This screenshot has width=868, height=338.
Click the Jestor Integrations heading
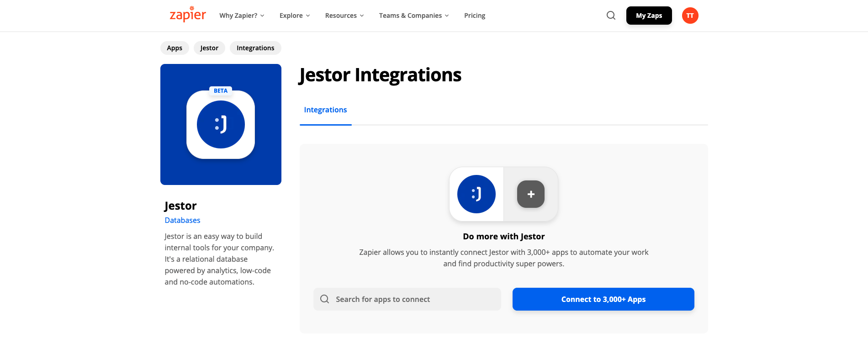pyautogui.click(x=380, y=75)
